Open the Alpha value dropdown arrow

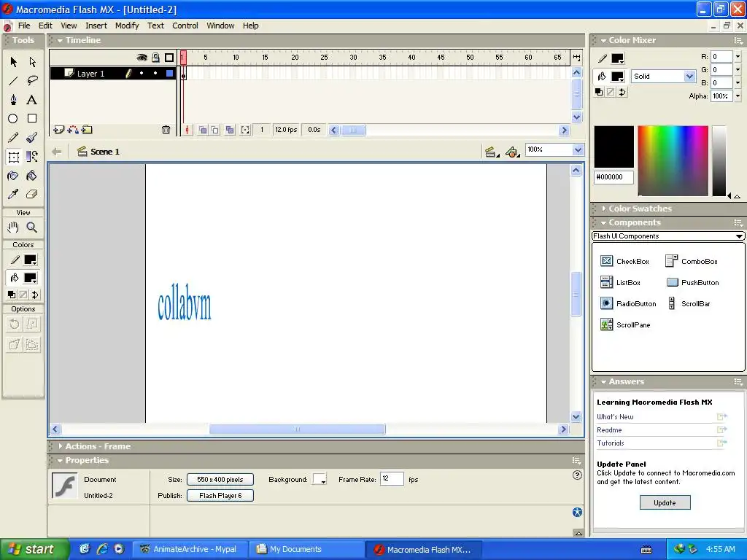[738, 96]
